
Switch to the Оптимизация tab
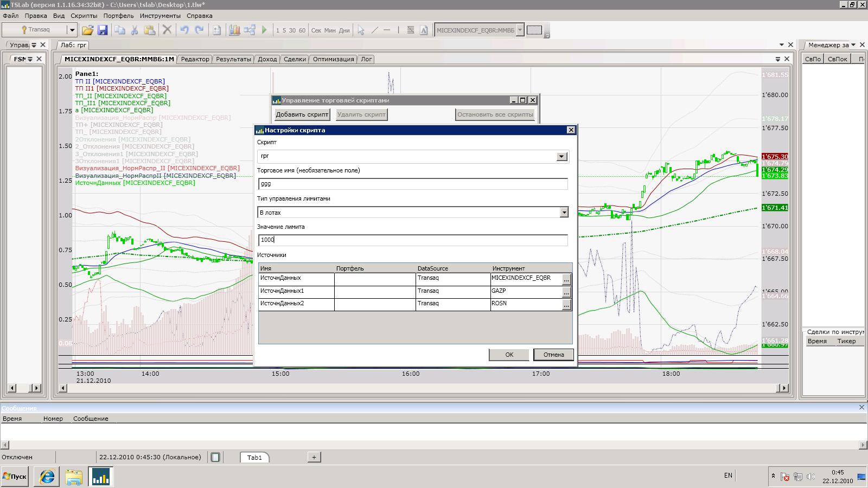[333, 59]
